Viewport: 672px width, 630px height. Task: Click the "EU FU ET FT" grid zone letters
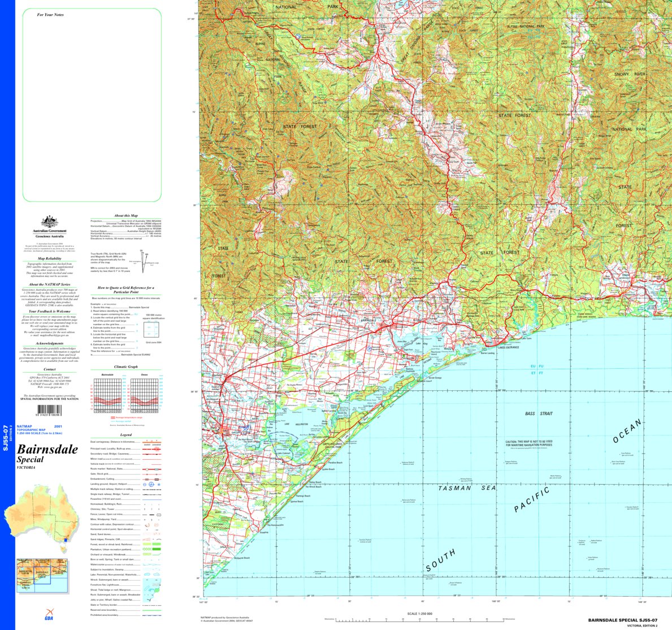pyautogui.click(x=536, y=370)
